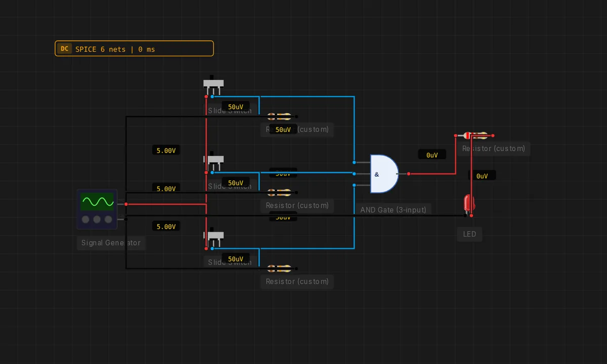Click the DC badge in status bar

coord(64,49)
